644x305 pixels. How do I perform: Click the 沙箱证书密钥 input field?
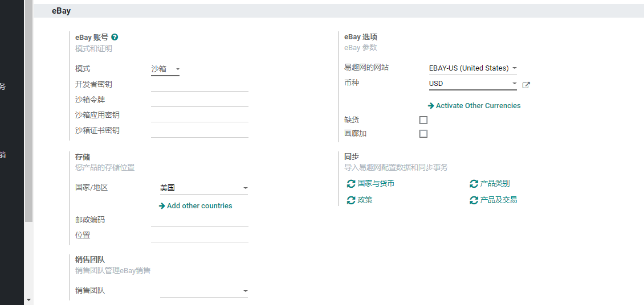click(199, 131)
